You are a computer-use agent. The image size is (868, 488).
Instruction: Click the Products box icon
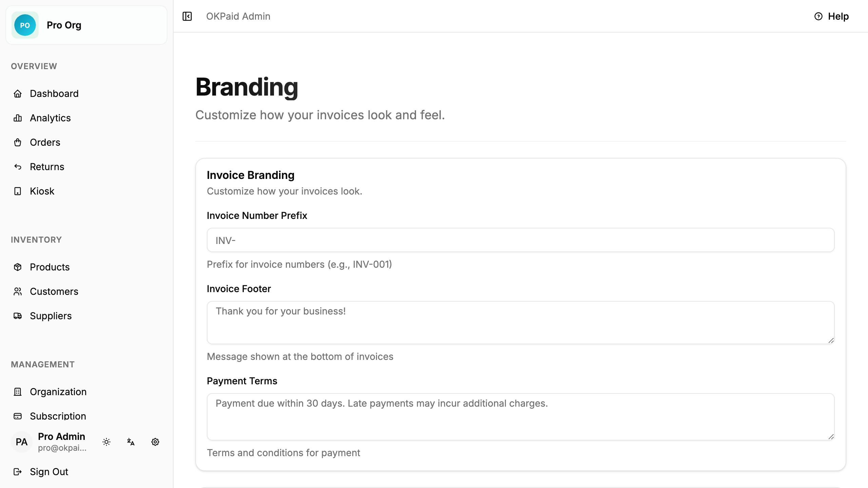(x=18, y=267)
